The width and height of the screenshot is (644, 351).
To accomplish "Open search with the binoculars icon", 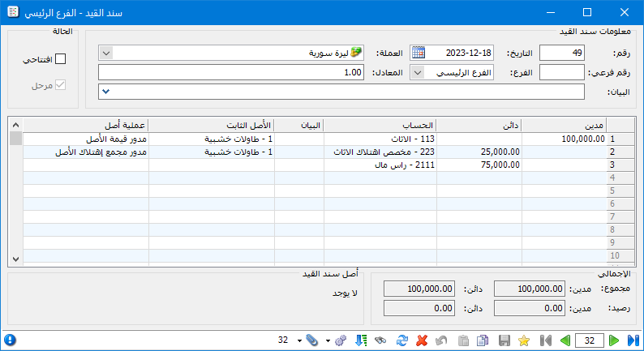I will point(380,340).
